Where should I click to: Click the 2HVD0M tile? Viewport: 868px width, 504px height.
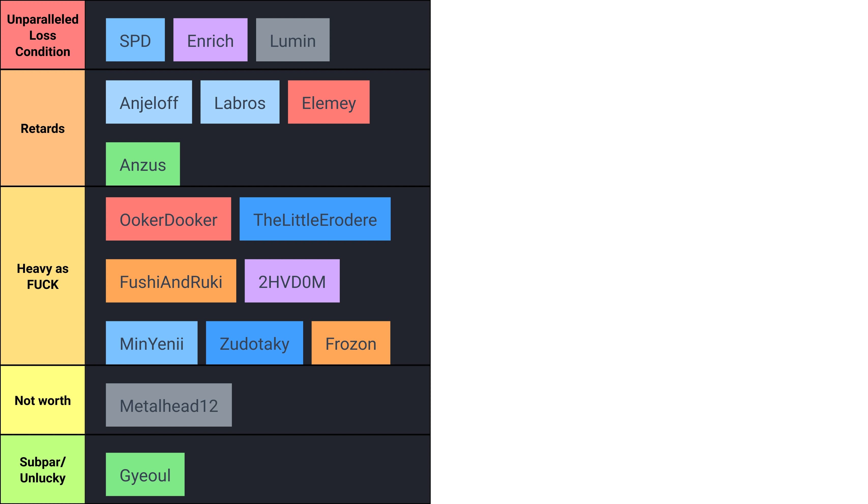tap(292, 281)
